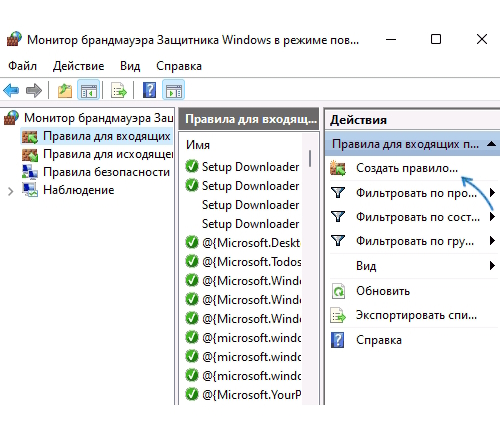Open the Вид submenu arrow in Actions

click(492, 266)
